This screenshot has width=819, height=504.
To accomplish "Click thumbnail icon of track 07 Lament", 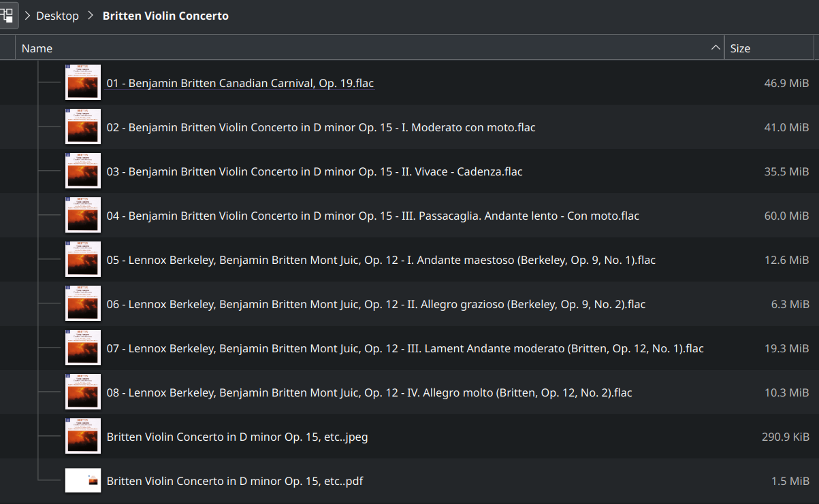I will coord(83,348).
